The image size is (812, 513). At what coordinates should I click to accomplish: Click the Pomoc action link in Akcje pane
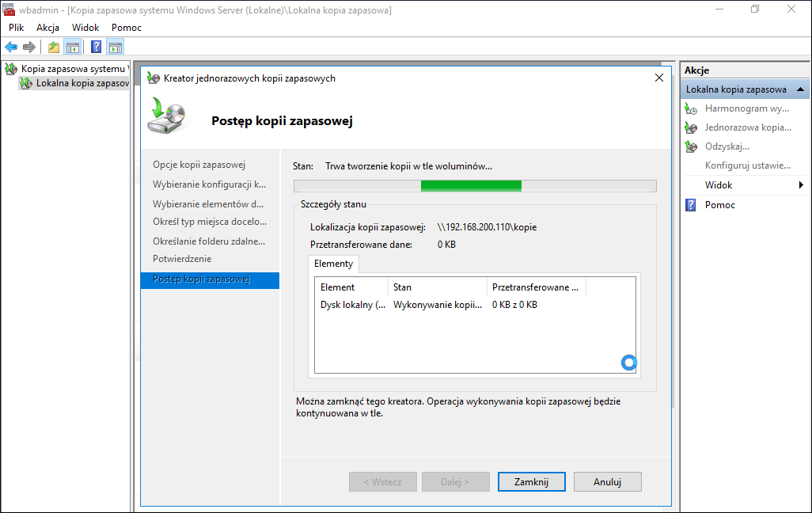click(x=720, y=205)
